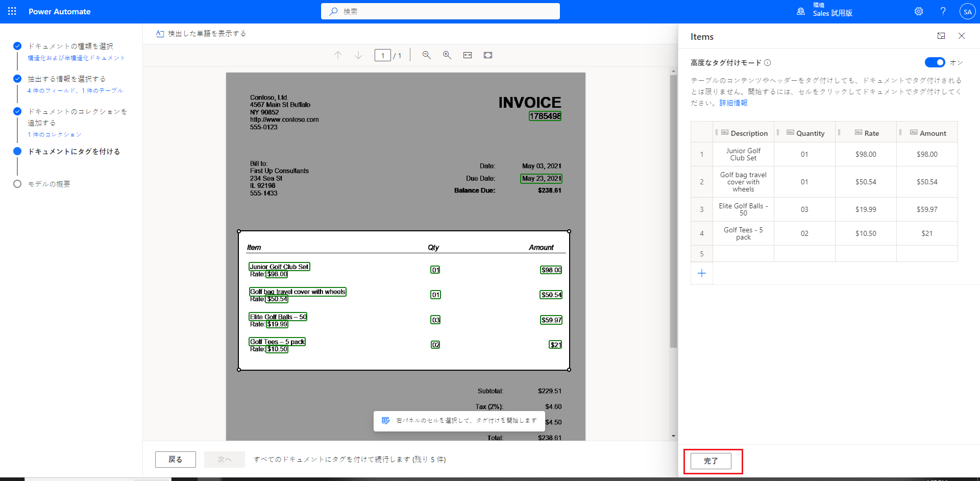The height and width of the screenshot is (481, 980).
Task: Click the help question mark icon
Action: (943, 11)
